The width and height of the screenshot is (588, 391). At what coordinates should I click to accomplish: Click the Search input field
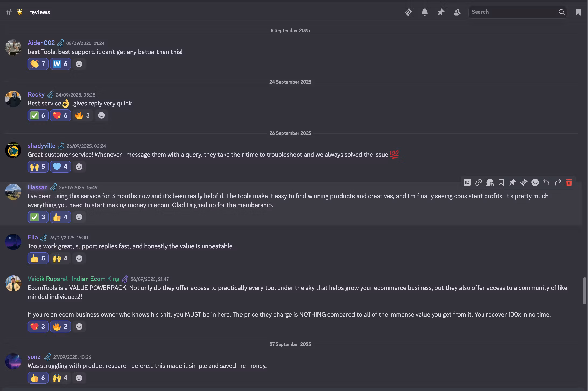513,12
